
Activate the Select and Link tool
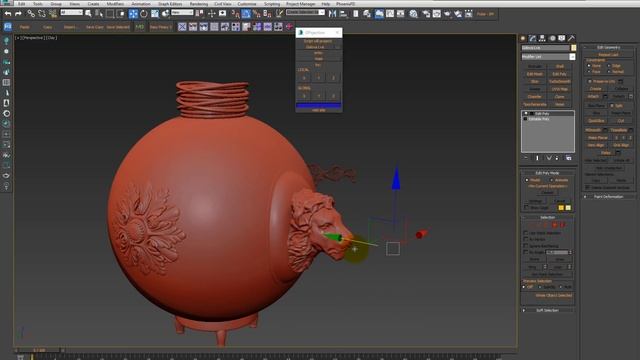(x=31, y=14)
